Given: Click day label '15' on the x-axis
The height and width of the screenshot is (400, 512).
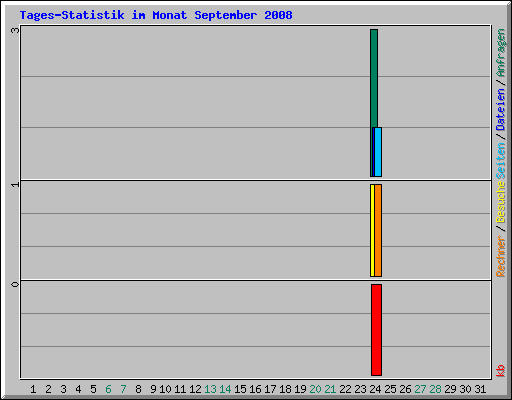Looking at the screenshot, I should (x=240, y=389).
